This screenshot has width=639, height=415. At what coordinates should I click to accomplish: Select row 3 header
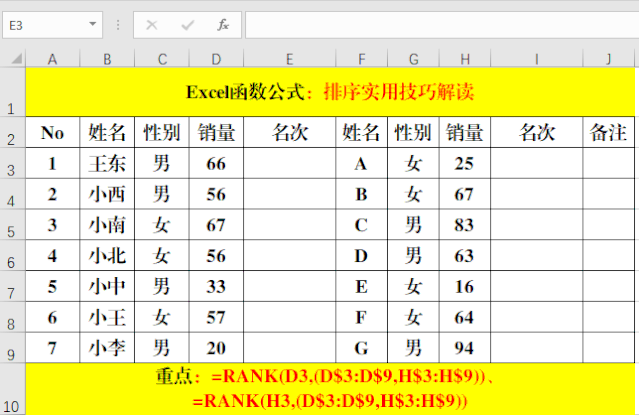tap(12, 163)
